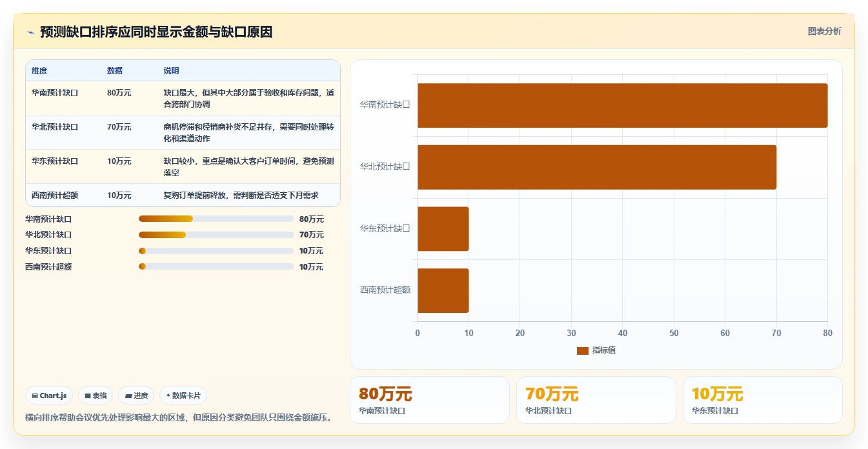Toggle the 指标值 legend swatch
This screenshot has height=449, width=868.
click(582, 350)
